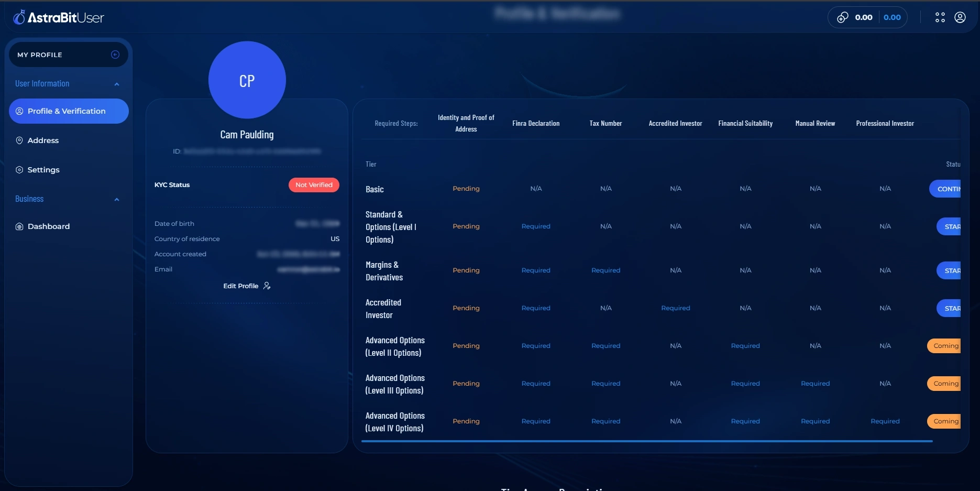Click Professional Investor Required in Level IV row
980x491 pixels.
click(885, 421)
